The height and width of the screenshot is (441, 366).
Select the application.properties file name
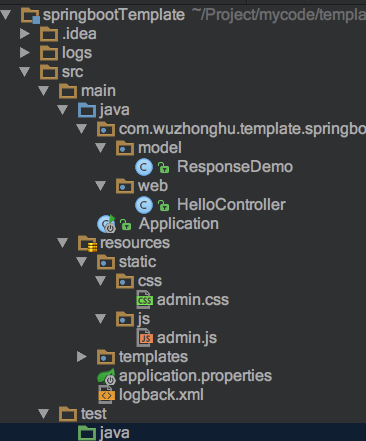195,377
